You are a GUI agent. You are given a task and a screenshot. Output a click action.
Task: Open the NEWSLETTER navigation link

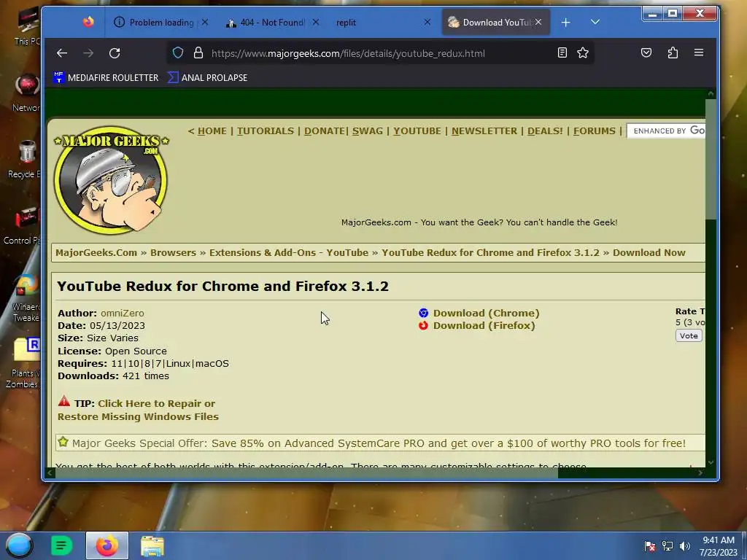pyautogui.click(x=484, y=131)
